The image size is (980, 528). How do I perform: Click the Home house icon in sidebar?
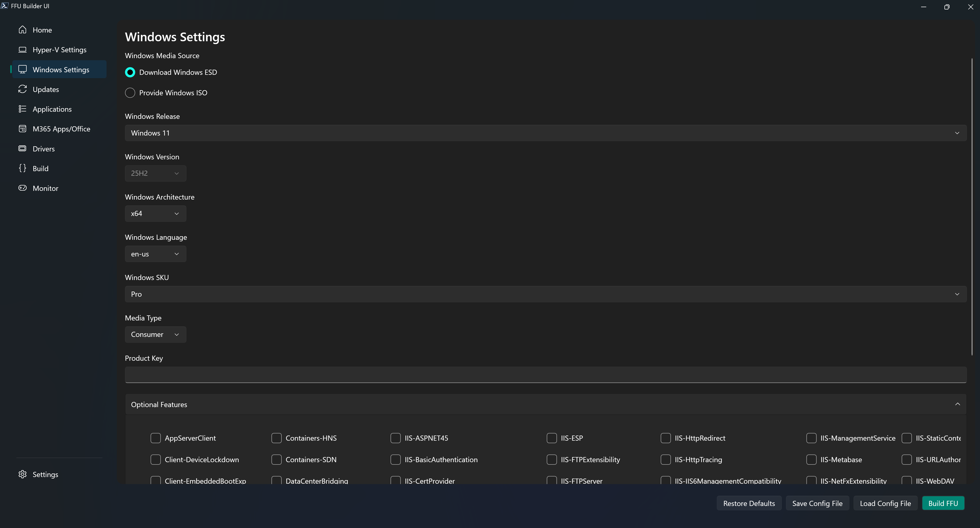23,30
